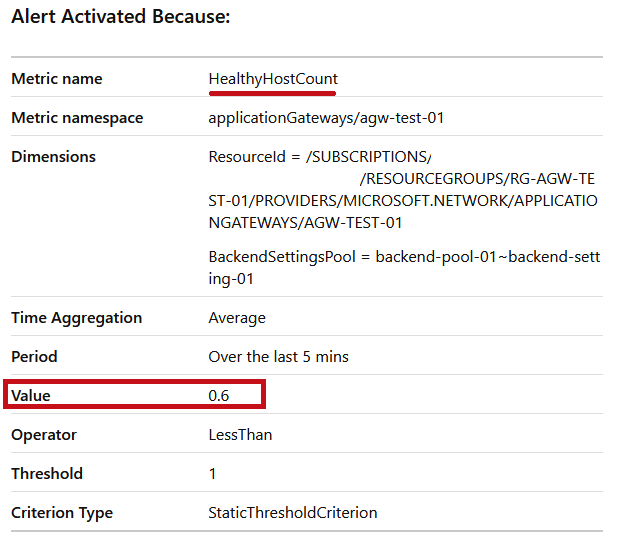Viewport: 623px width, 545px height.
Task: Click the "Operator" row label
Action: coord(44,435)
